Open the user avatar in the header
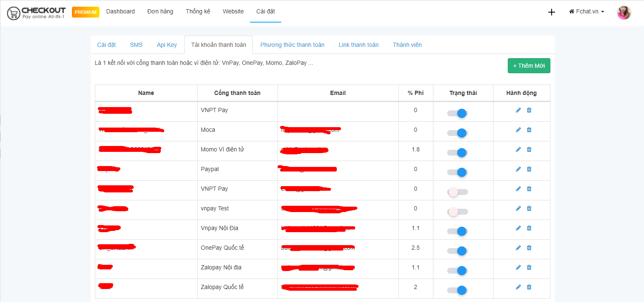This screenshot has width=644, height=302. pyautogui.click(x=624, y=13)
